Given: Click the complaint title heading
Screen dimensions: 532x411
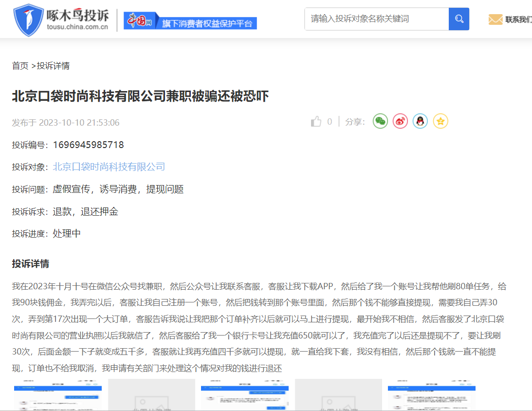Looking at the screenshot, I should tap(140, 96).
